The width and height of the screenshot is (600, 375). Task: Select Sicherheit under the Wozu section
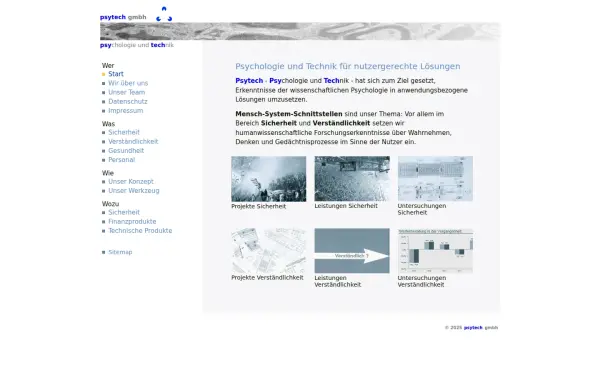(x=124, y=212)
